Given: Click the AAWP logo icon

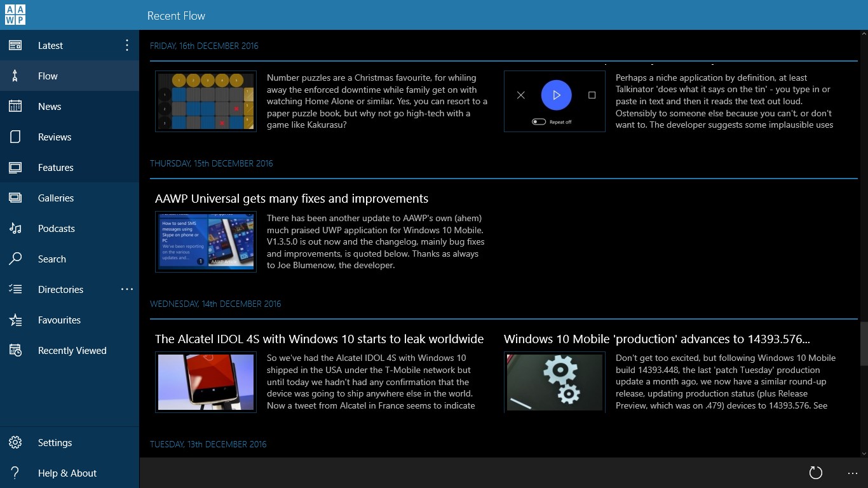Looking at the screenshot, I should pyautogui.click(x=15, y=15).
